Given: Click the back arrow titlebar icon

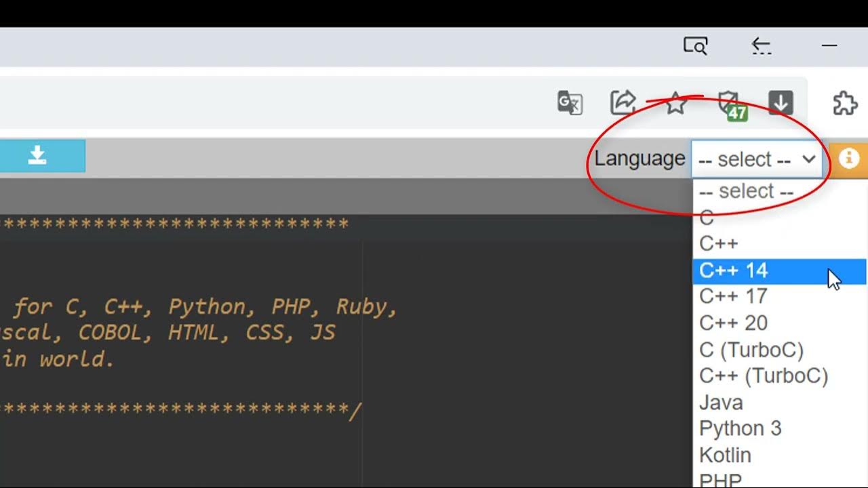Looking at the screenshot, I should tap(762, 46).
